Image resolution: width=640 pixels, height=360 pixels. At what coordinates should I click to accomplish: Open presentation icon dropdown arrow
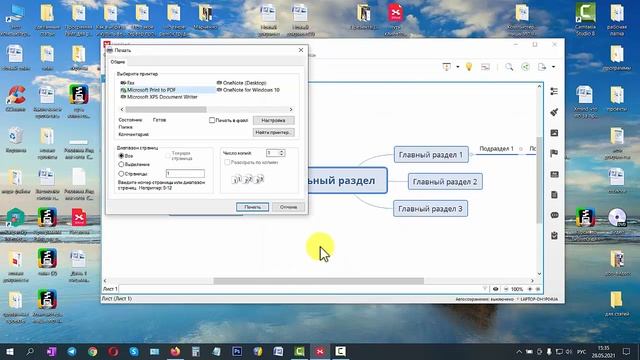point(458,67)
